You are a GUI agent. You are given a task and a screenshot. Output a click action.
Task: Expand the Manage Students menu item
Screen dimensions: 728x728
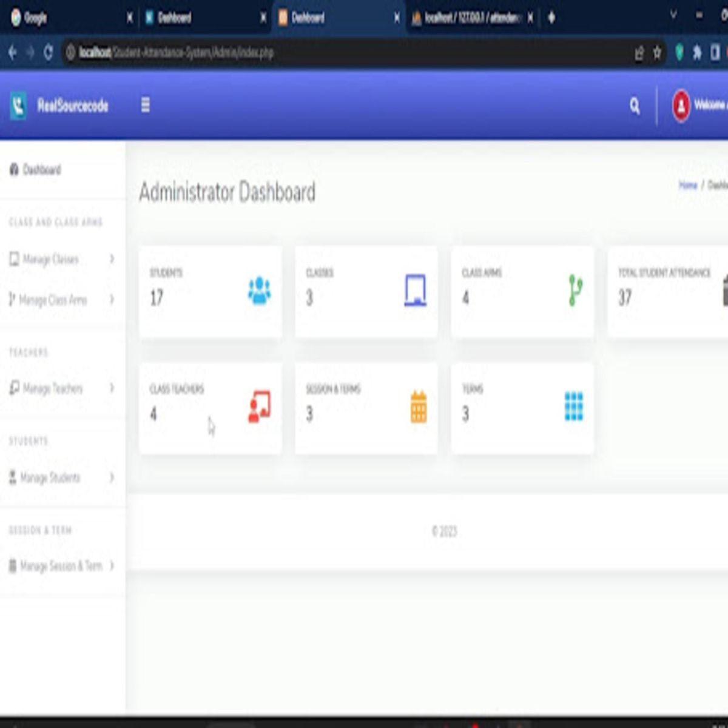click(51, 477)
